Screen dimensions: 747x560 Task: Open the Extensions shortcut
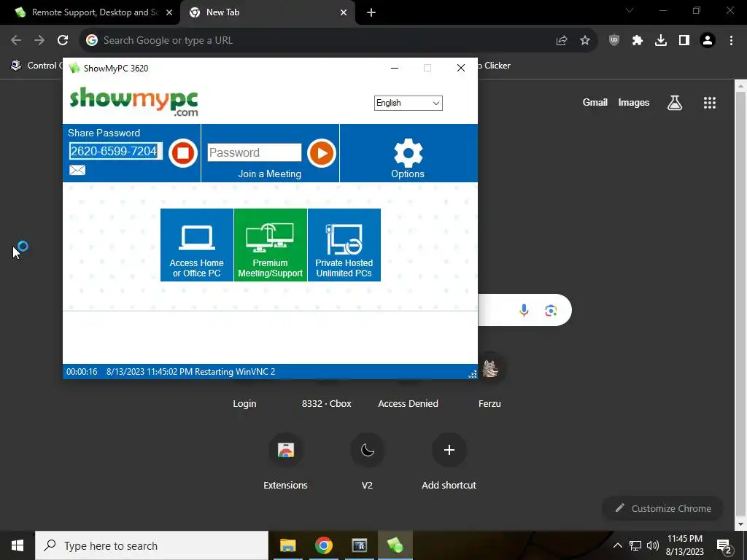click(286, 462)
